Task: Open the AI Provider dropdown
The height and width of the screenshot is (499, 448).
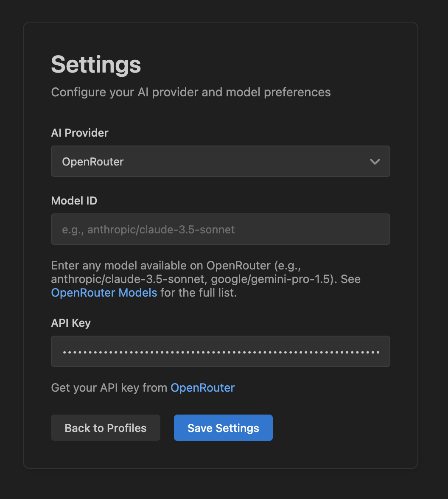Action: (x=220, y=161)
